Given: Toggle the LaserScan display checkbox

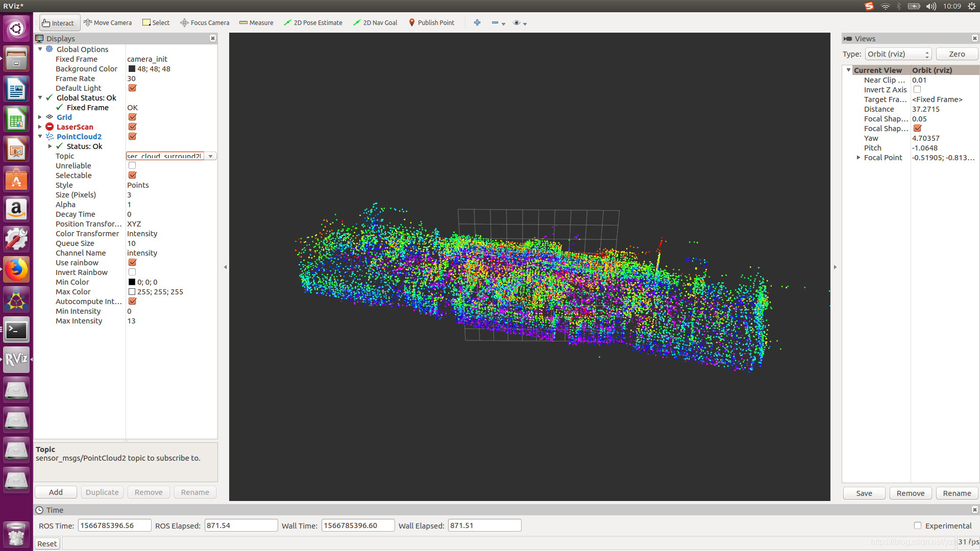Looking at the screenshot, I should (x=132, y=127).
